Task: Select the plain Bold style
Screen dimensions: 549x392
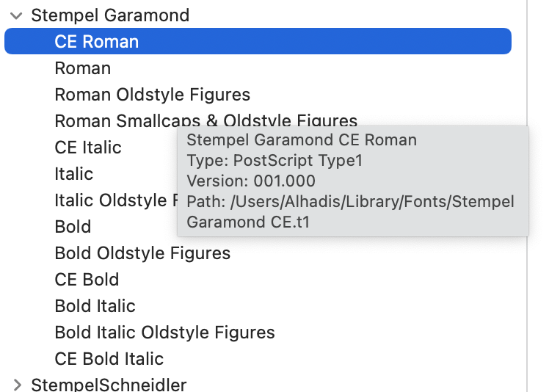Action: pyautogui.click(x=73, y=227)
